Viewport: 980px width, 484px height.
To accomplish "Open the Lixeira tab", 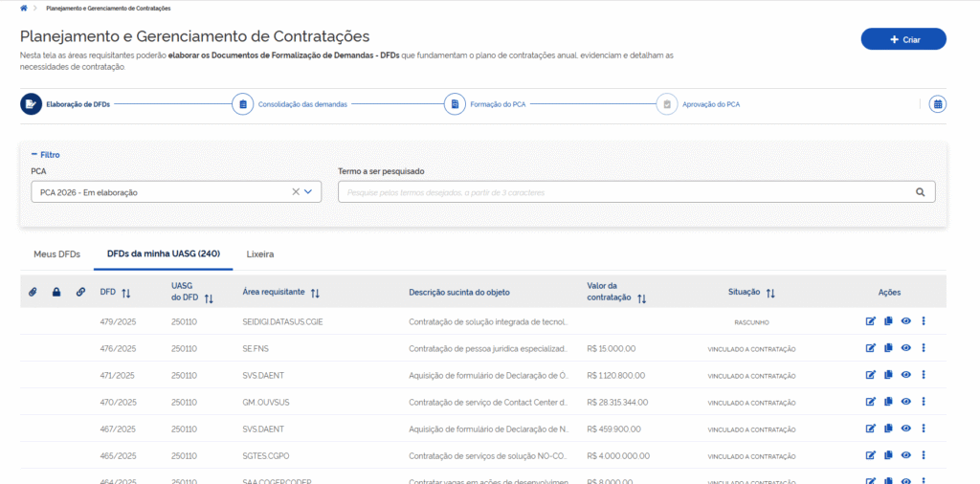I will point(260,254).
